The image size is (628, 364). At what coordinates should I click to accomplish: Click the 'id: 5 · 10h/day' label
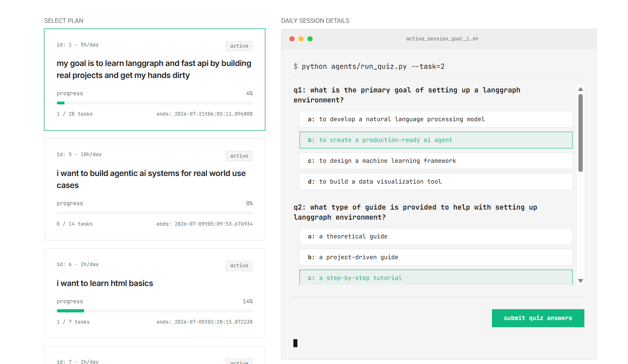click(79, 154)
